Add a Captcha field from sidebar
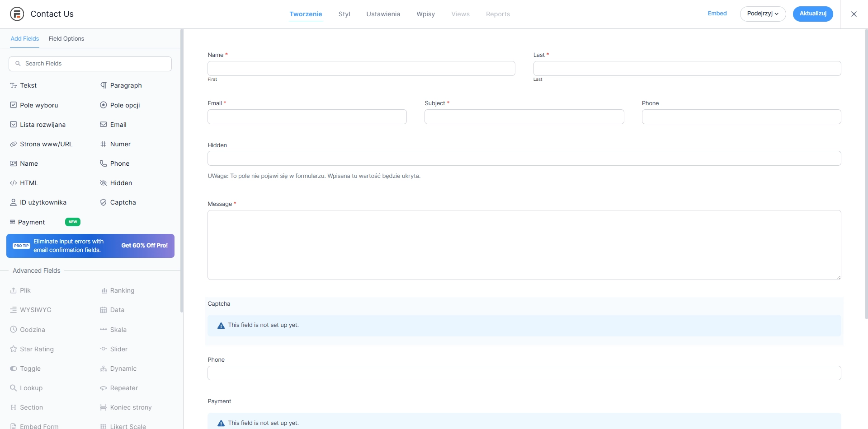 click(x=118, y=202)
